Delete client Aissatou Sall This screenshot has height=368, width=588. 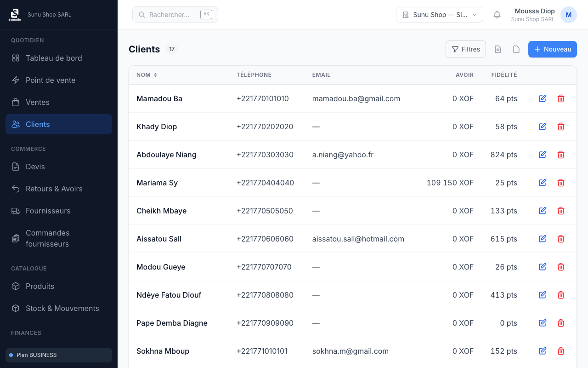click(561, 239)
